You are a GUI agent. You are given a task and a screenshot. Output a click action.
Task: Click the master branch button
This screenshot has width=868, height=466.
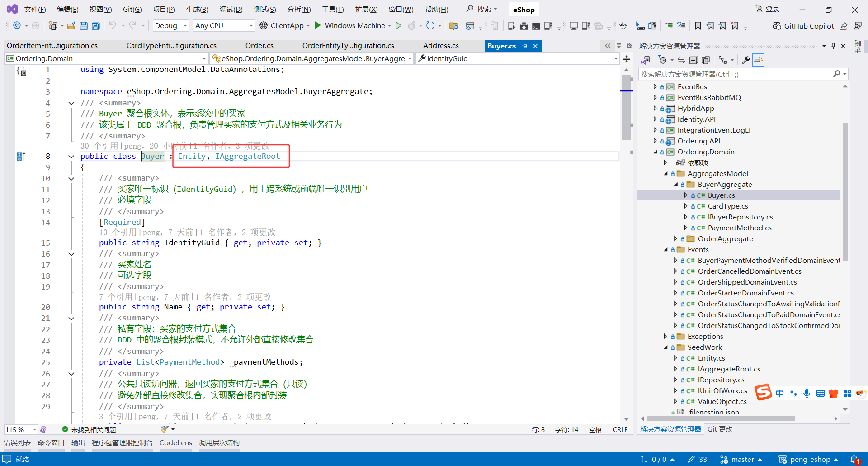point(741,459)
